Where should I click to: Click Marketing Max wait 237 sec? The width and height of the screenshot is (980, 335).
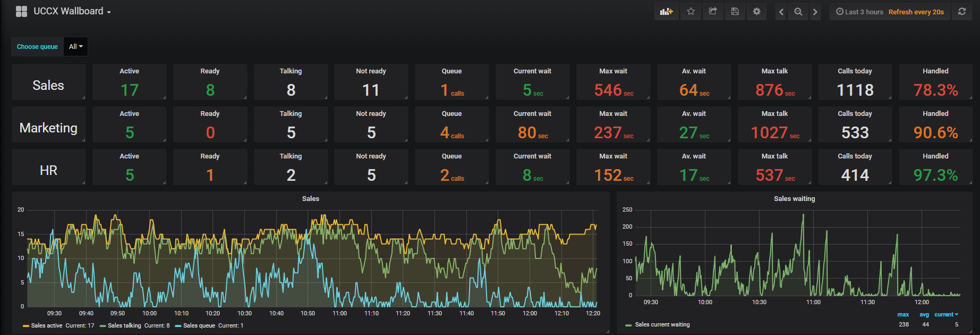(613, 133)
